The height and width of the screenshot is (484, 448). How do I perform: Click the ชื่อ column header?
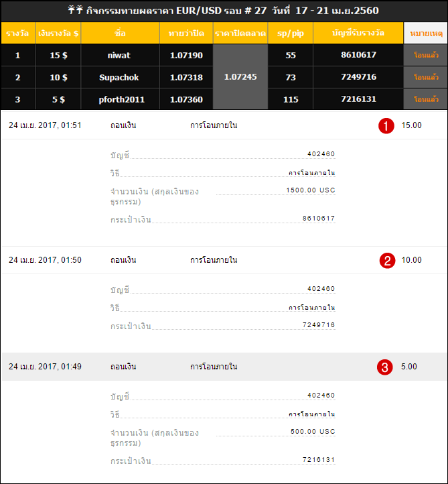click(x=120, y=33)
